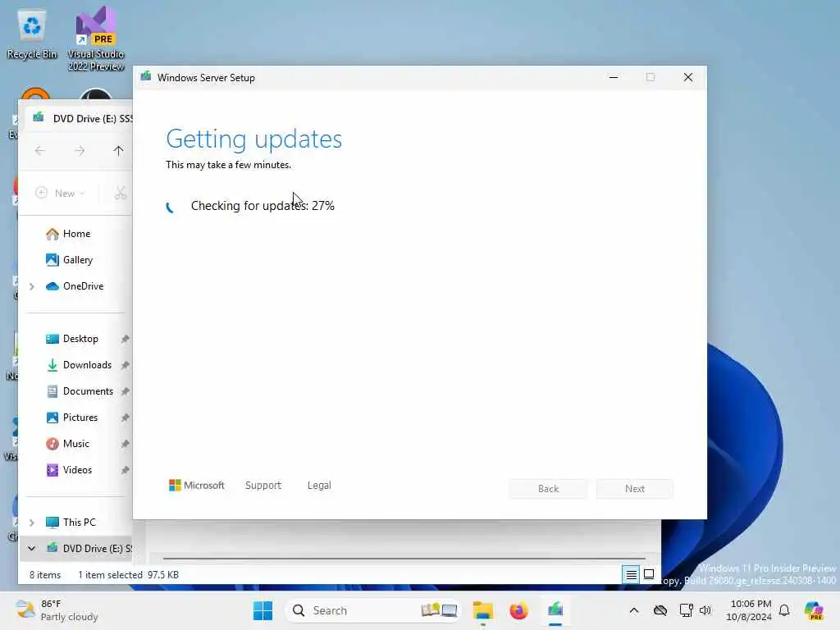Select DVD Drive (E:) in sidebar

pos(89,549)
